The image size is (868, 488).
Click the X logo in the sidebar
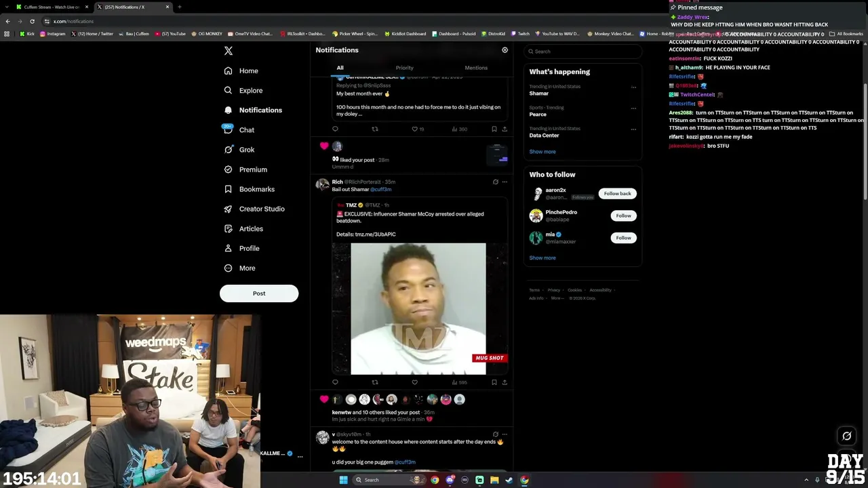pos(229,51)
